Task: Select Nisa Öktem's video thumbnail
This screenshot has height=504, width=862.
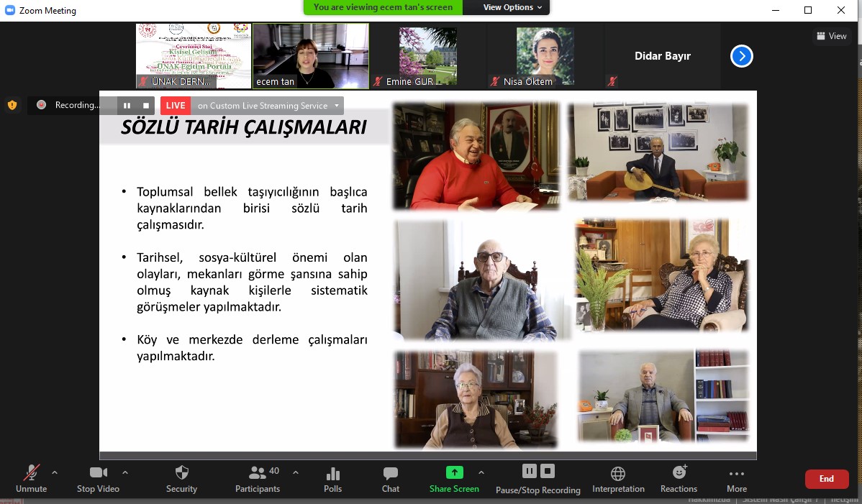Action: click(x=545, y=56)
